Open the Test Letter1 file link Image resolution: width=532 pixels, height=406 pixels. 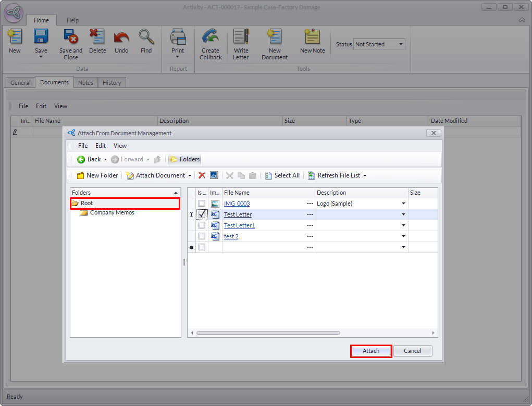coord(239,225)
